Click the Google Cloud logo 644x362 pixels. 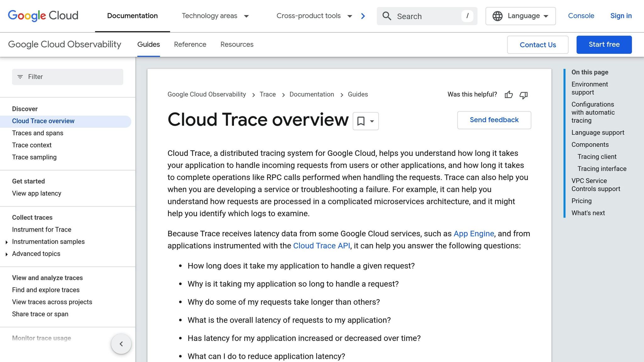[x=43, y=16]
